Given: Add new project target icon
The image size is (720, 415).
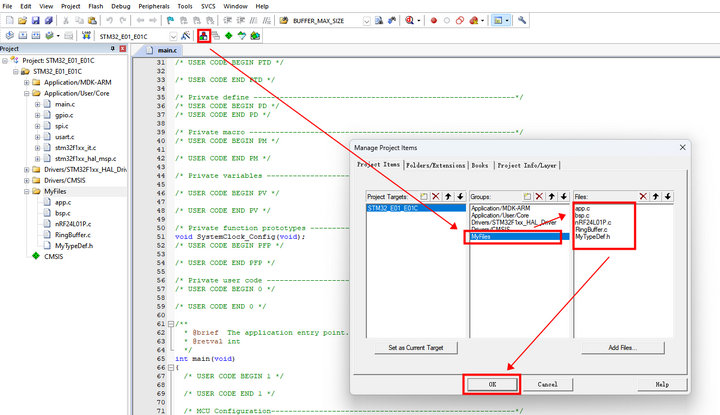Looking at the screenshot, I should coord(423,197).
